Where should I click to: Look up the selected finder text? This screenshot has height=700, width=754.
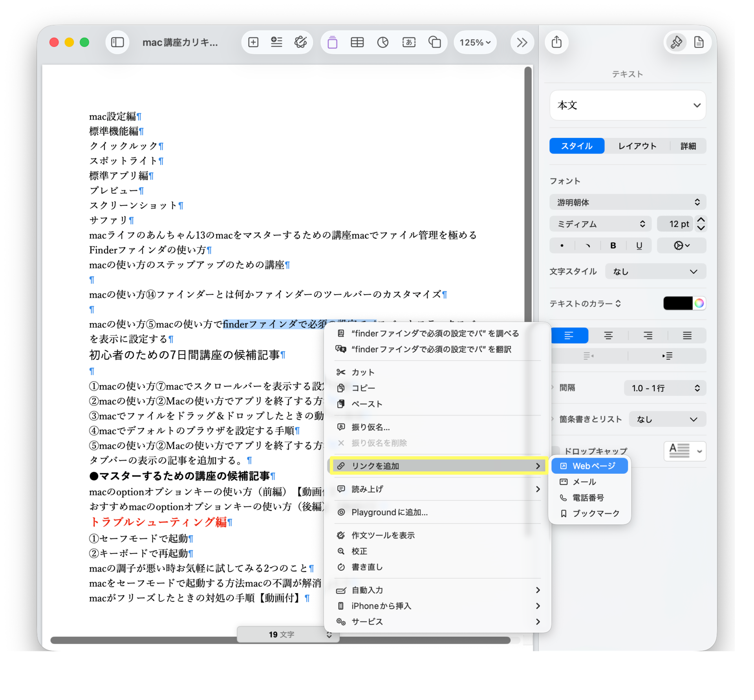(437, 334)
